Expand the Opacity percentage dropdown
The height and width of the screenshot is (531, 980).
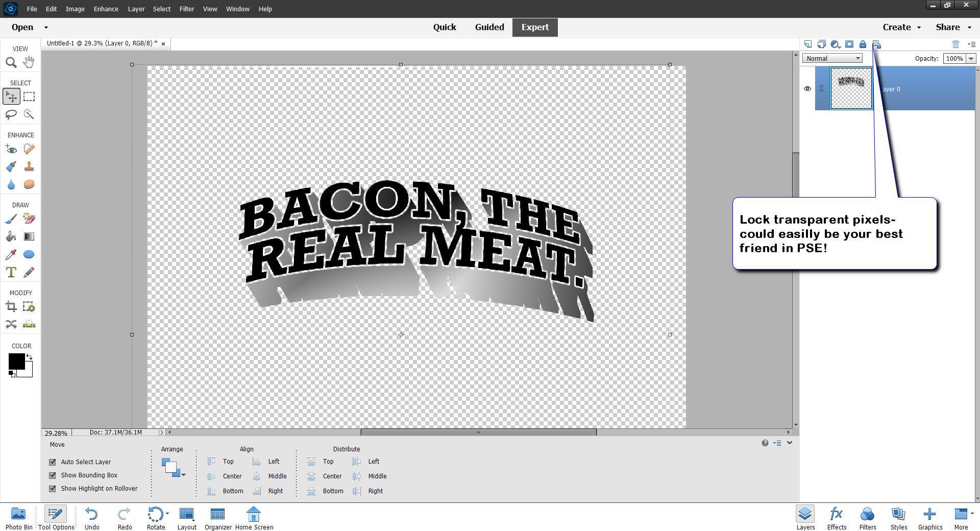[971, 59]
